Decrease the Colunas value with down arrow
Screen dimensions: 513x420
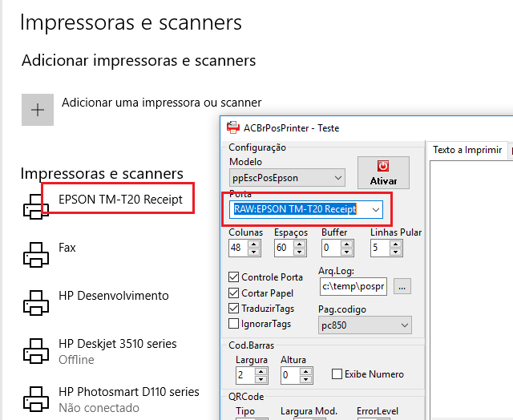pyautogui.click(x=254, y=252)
